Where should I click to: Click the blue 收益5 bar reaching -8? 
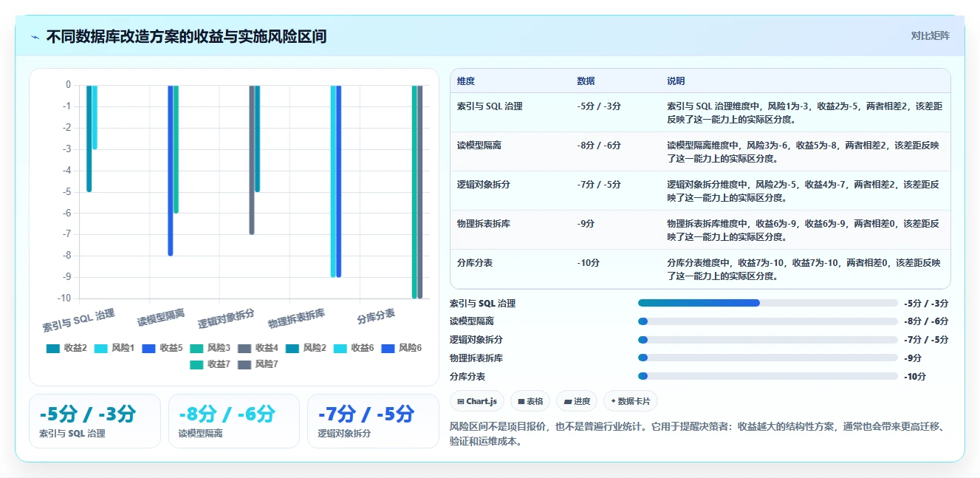(x=171, y=170)
